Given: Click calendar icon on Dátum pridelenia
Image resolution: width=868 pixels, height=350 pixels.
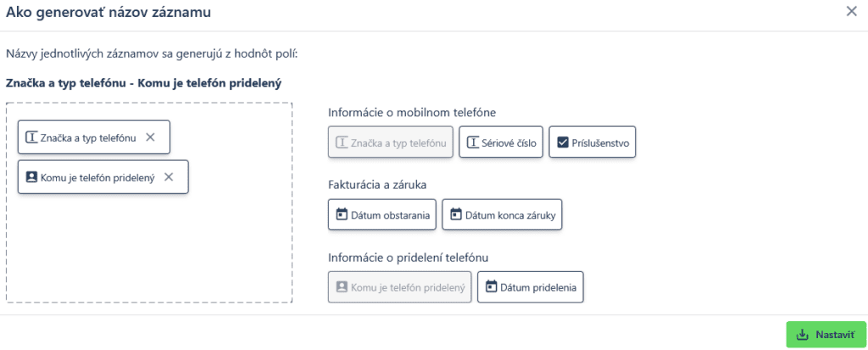Looking at the screenshot, I should pyautogui.click(x=491, y=287).
